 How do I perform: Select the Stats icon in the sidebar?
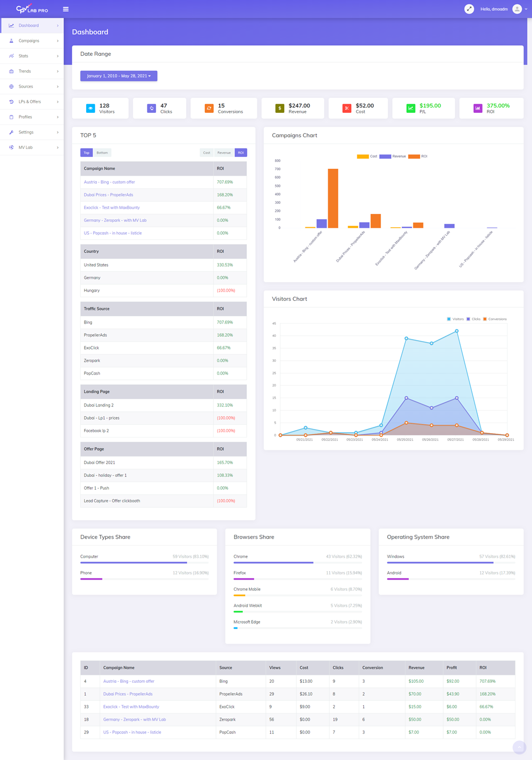(11, 56)
